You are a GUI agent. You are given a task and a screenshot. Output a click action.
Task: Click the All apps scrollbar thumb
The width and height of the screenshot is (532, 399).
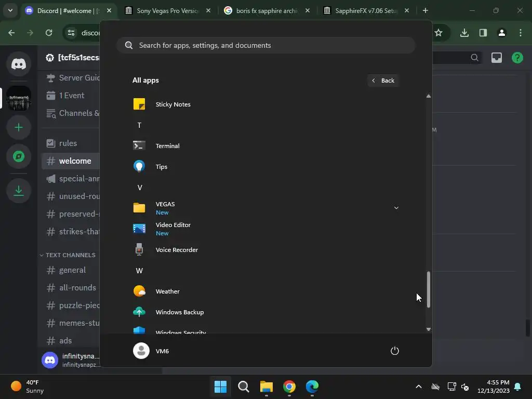tap(429, 289)
